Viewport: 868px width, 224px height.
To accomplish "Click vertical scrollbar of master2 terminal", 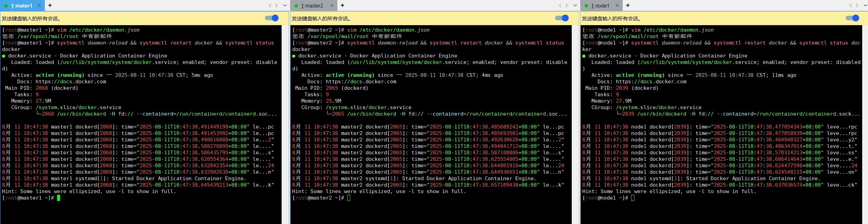I will (x=575, y=124).
